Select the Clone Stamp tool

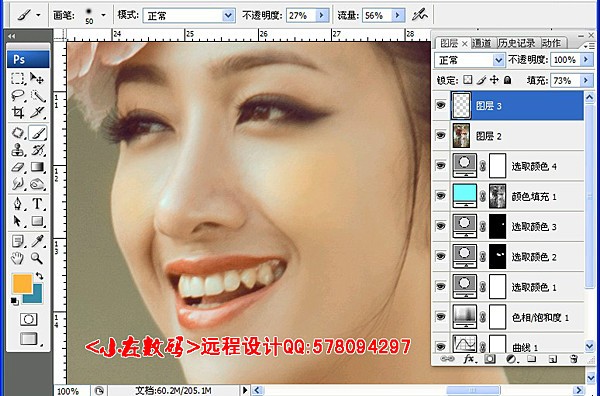click(18, 150)
